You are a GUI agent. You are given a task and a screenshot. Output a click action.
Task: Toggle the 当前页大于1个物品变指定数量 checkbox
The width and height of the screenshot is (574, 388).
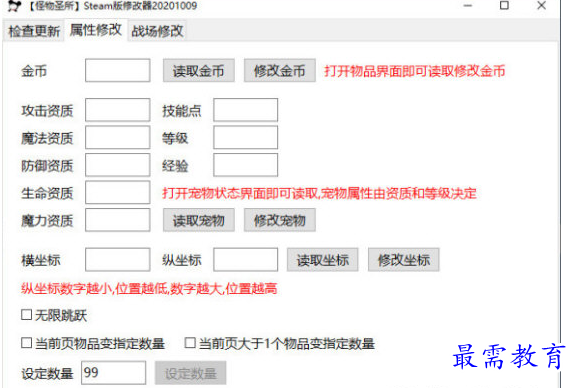(190, 343)
